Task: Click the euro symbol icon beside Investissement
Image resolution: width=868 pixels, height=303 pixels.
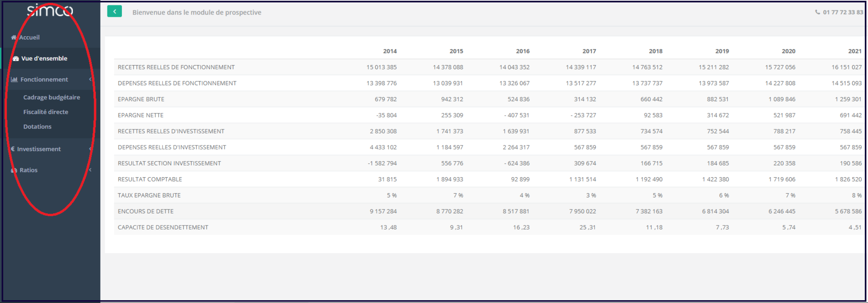Action: (13, 149)
